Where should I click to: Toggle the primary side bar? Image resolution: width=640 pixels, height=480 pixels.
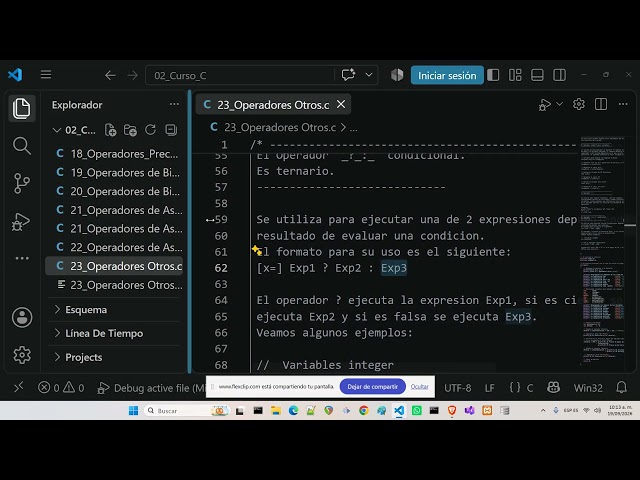coord(493,75)
